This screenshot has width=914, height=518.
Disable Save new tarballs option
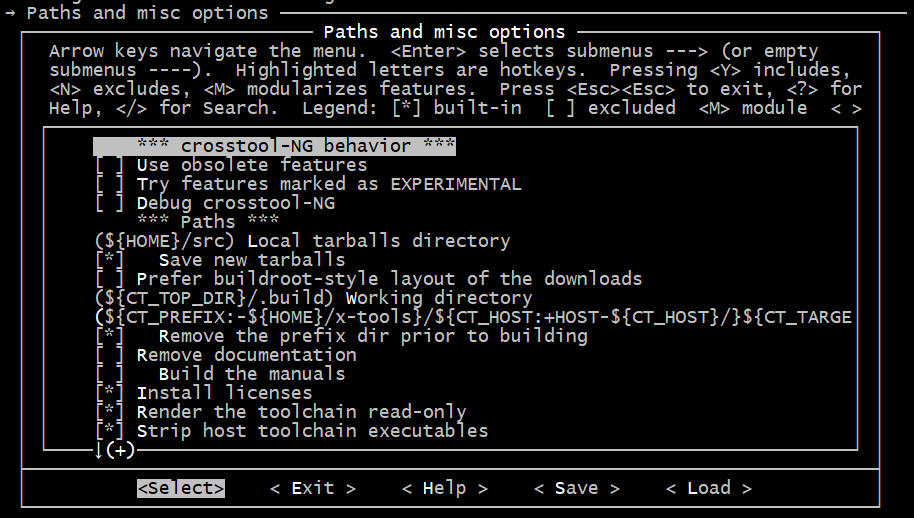(x=110, y=260)
